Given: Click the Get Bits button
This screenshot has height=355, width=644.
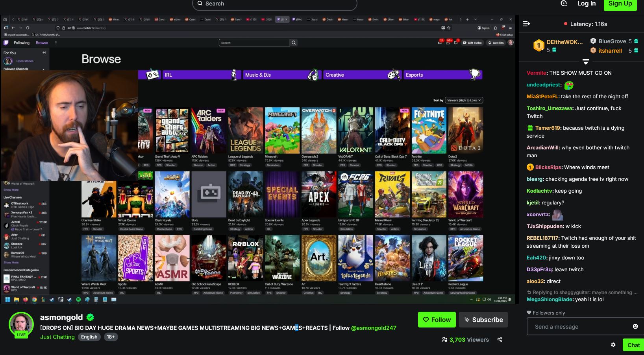Looking at the screenshot, I should [496, 42].
